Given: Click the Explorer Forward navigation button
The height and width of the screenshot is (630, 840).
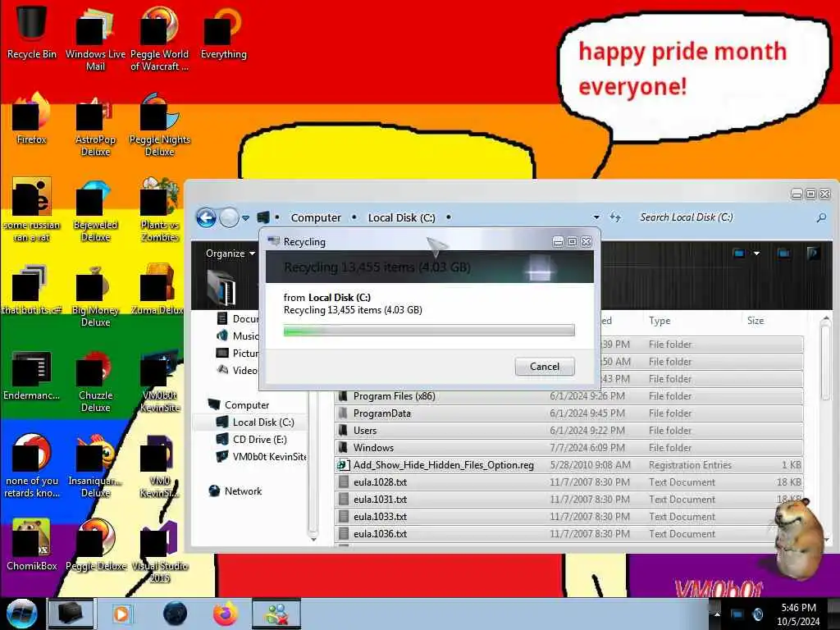Looking at the screenshot, I should (x=230, y=218).
